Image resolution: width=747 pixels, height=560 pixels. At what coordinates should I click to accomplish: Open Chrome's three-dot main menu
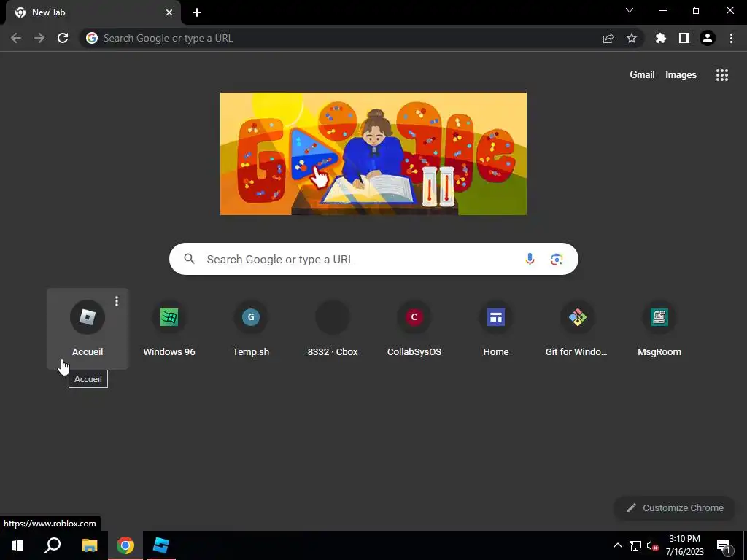(731, 38)
